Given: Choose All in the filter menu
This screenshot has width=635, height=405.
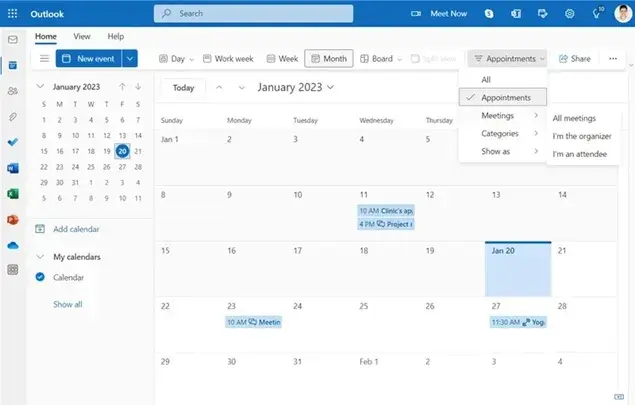Looking at the screenshot, I should click(503, 80).
